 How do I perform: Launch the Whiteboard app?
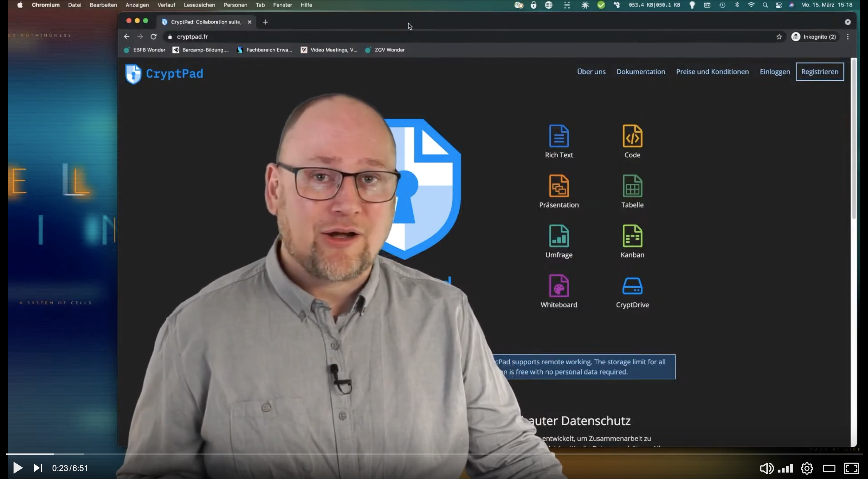coord(559,286)
